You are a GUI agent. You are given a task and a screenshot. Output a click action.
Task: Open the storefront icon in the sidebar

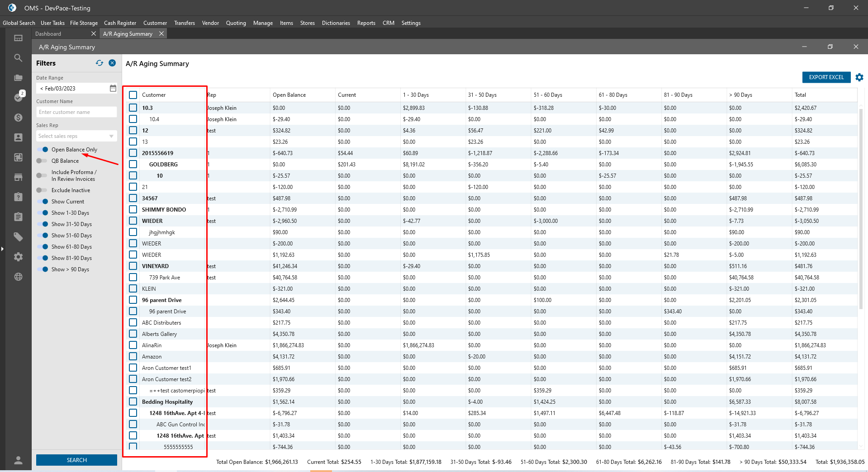pyautogui.click(x=18, y=177)
